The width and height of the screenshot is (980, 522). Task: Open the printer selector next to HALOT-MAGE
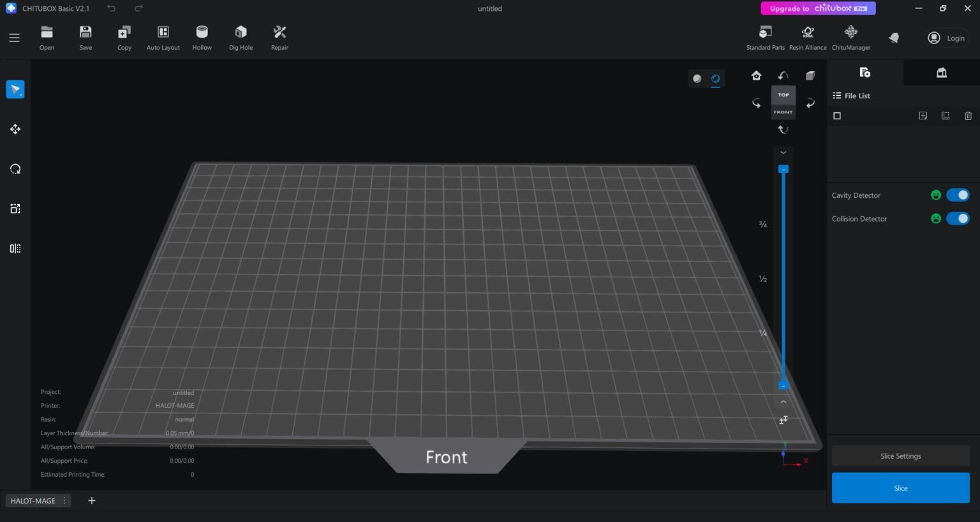(x=64, y=500)
